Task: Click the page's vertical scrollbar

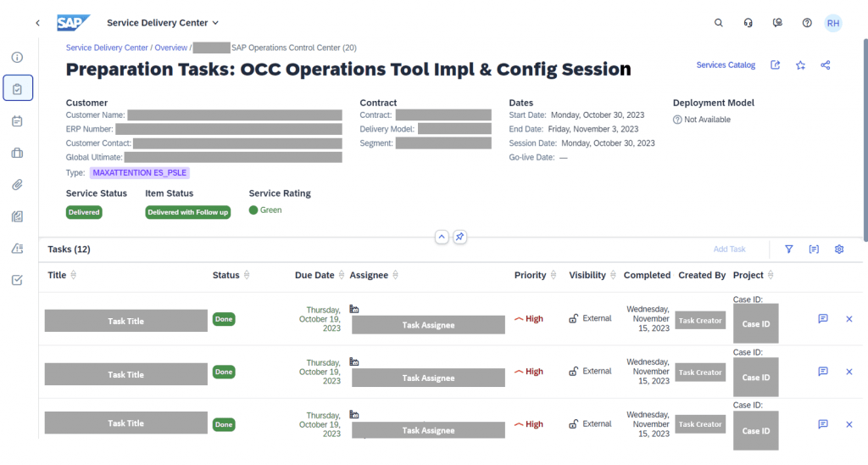Action: point(865,140)
